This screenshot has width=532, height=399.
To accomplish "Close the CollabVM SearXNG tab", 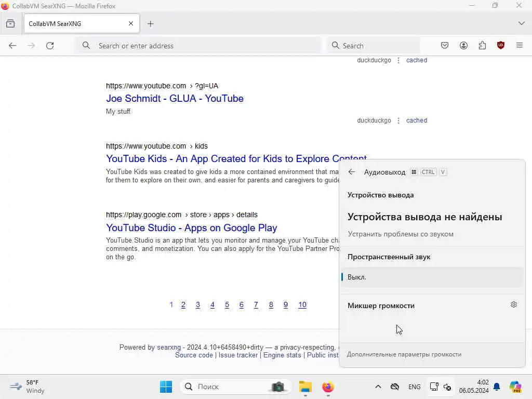I will coord(131,23).
